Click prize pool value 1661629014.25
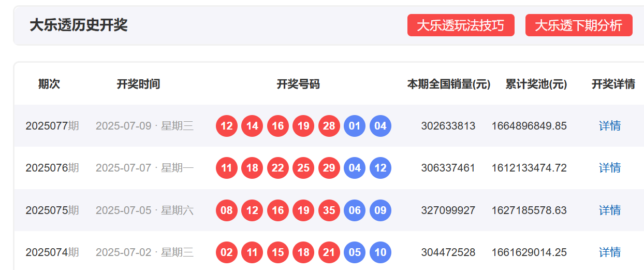The height and width of the screenshot is (270, 644). point(529,252)
